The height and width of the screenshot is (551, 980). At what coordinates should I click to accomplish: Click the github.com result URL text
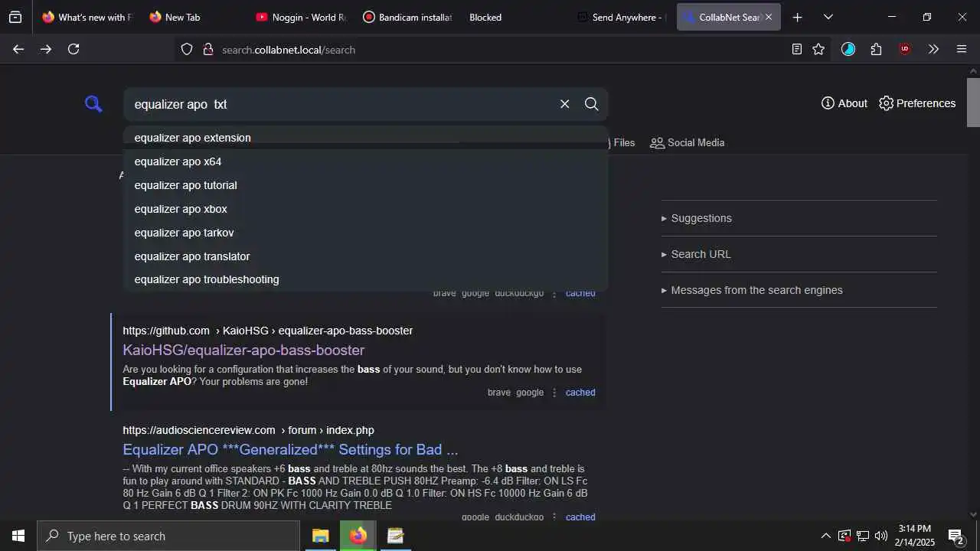pos(268,331)
